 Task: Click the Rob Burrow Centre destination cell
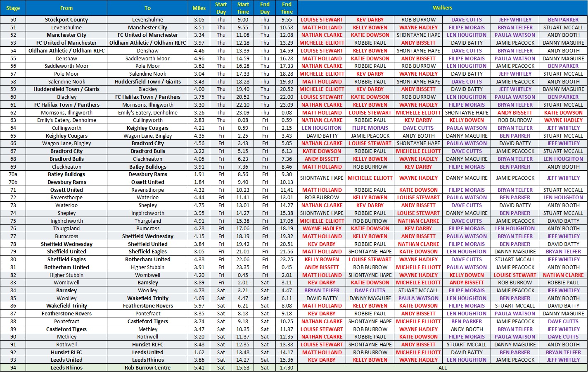coord(147,367)
